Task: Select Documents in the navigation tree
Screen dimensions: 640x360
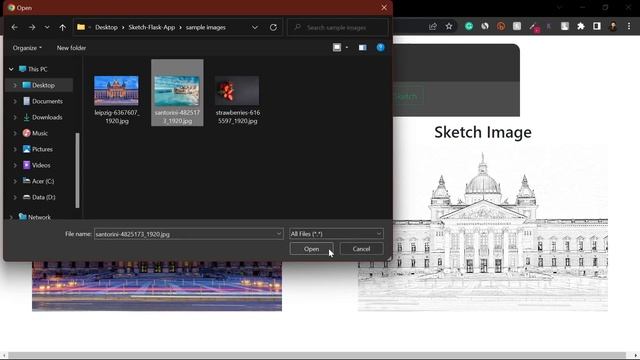Action: tap(47, 101)
